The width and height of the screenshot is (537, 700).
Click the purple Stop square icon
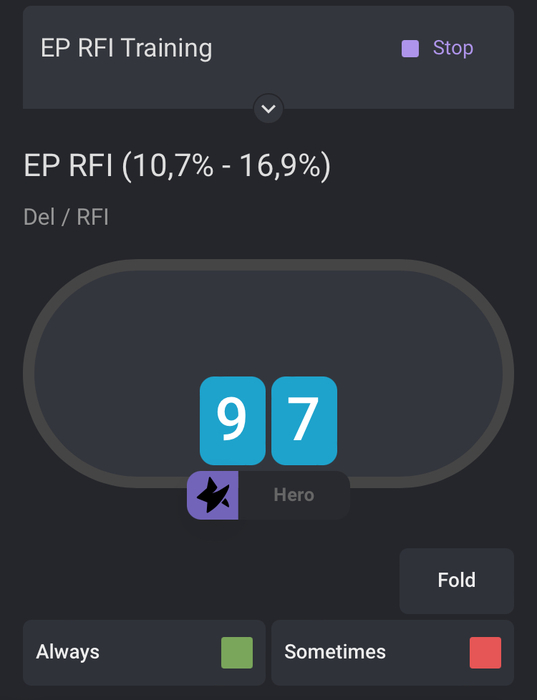pos(410,49)
